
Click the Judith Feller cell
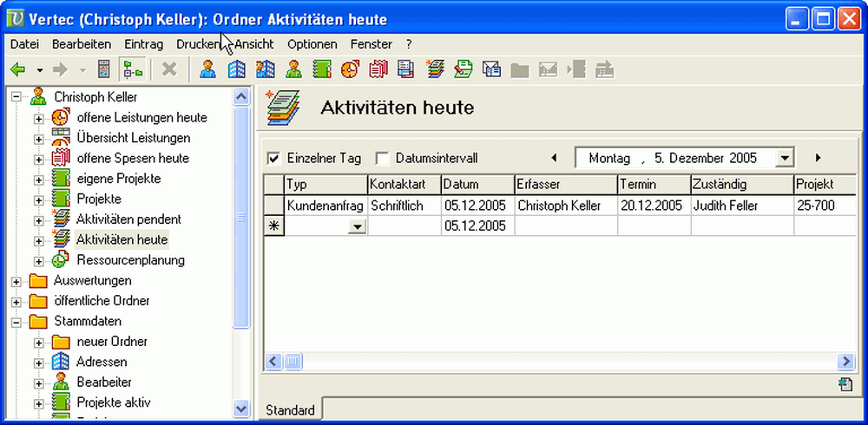[x=742, y=206]
